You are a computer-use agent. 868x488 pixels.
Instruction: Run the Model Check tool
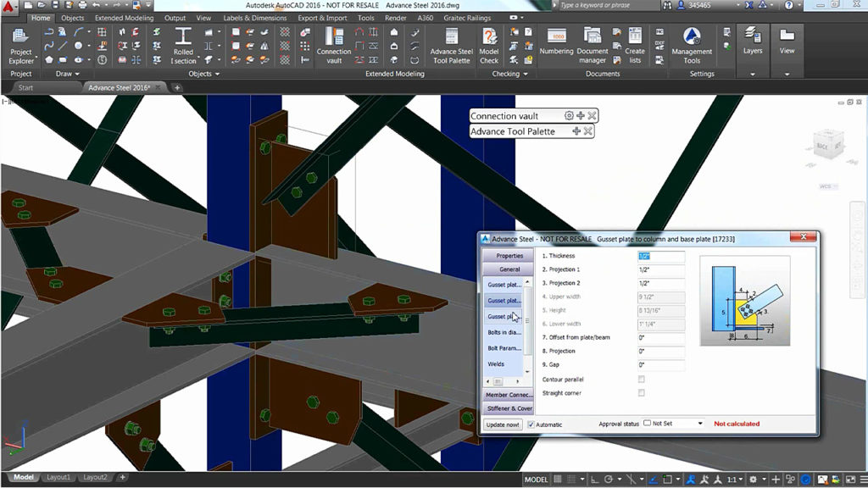point(489,47)
